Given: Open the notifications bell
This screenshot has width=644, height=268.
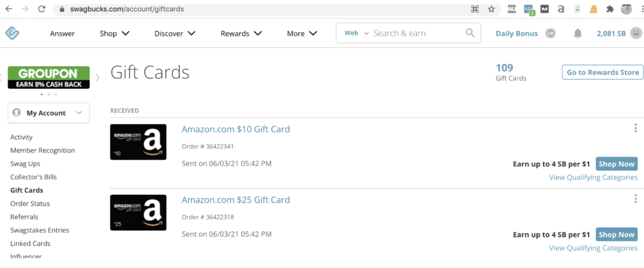Looking at the screenshot, I should tap(577, 33).
